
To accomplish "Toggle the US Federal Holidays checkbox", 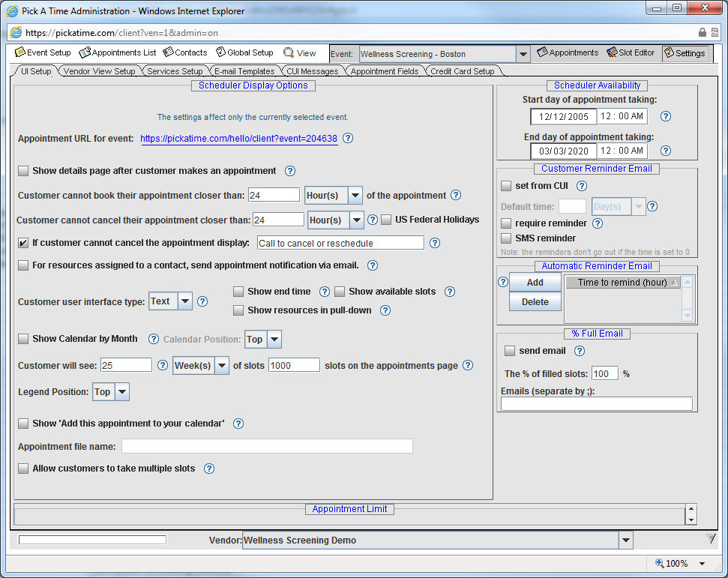I will tap(386, 220).
